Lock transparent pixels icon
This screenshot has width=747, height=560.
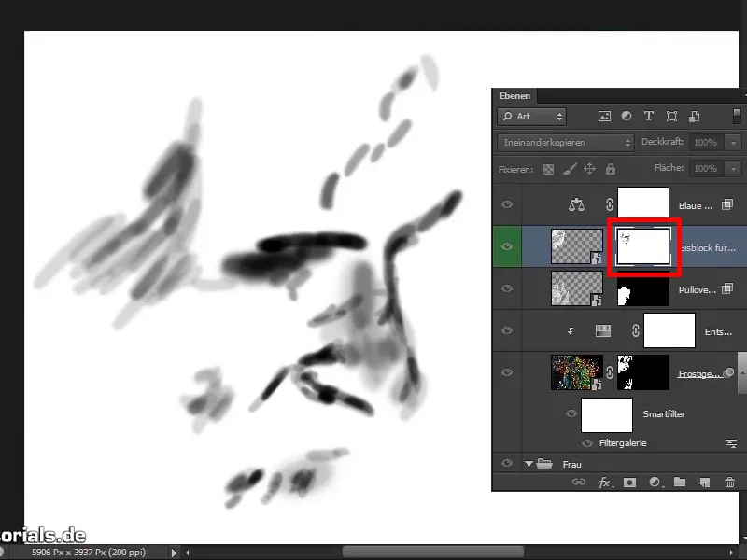(548, 170)
